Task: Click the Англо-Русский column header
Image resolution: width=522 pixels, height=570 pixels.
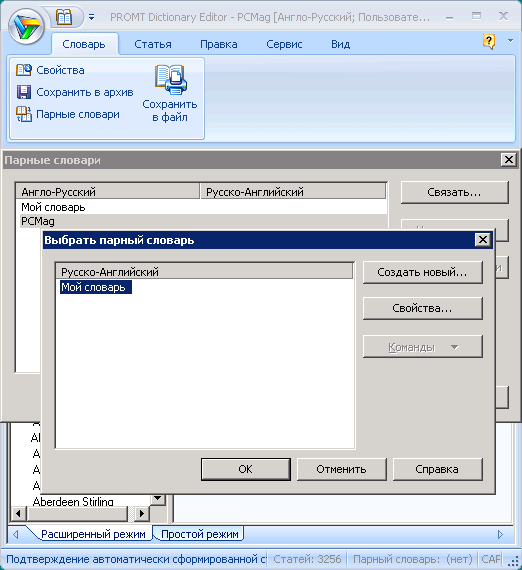Action: coord(108,192)
